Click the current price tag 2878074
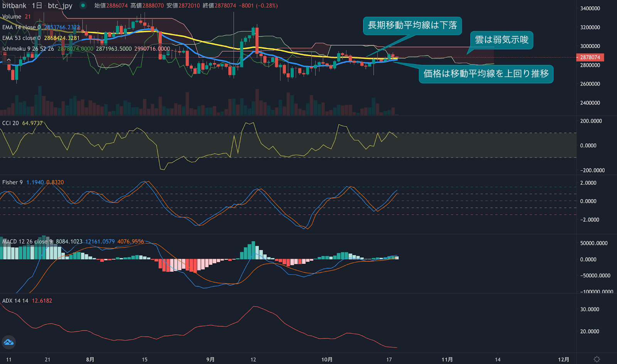Screen dimensions: 617x364 590,57
